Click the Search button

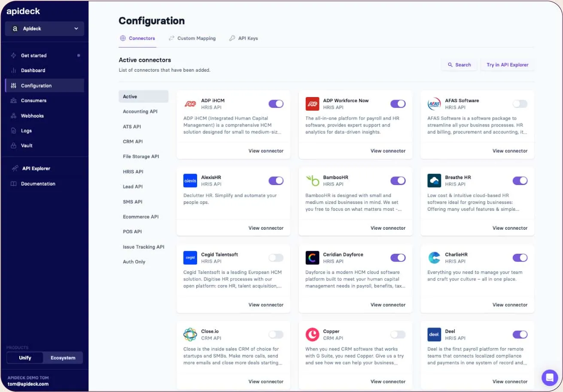(459, 65)
